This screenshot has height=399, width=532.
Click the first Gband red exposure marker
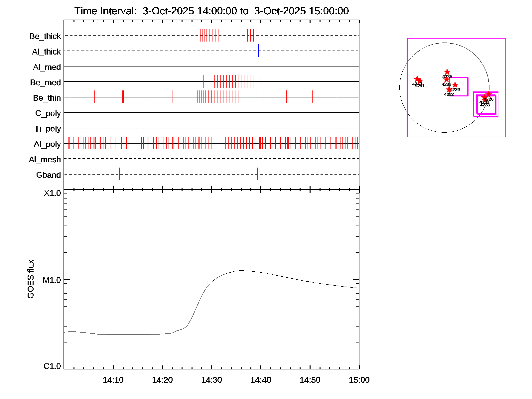[119, 174]
